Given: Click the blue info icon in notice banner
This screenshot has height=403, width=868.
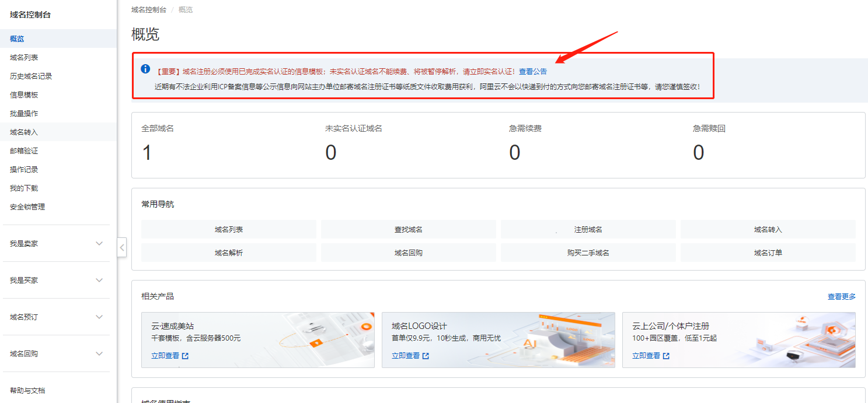Looking at the screenshot, I should click(x=145, y=69).
